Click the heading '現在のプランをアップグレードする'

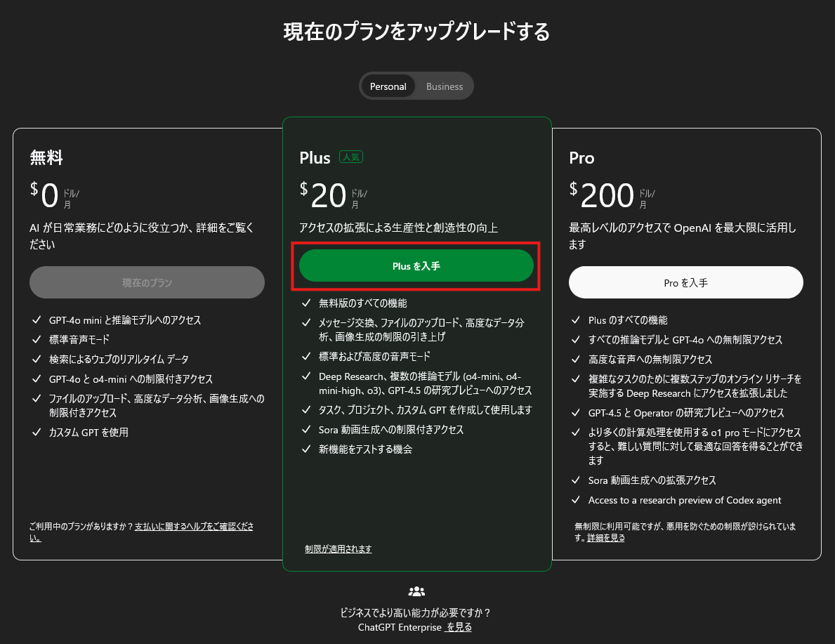pyautogui.click(x=416, y=32)
